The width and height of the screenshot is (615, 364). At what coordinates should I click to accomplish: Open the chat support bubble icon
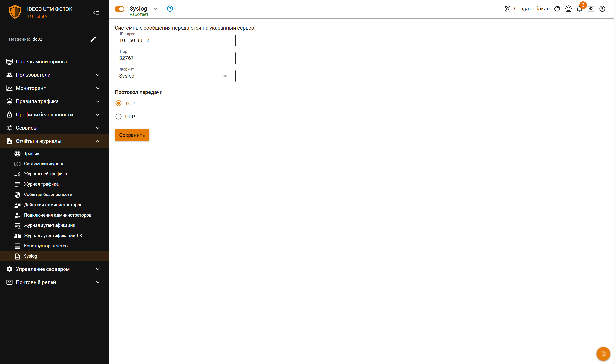pos(603,353)
